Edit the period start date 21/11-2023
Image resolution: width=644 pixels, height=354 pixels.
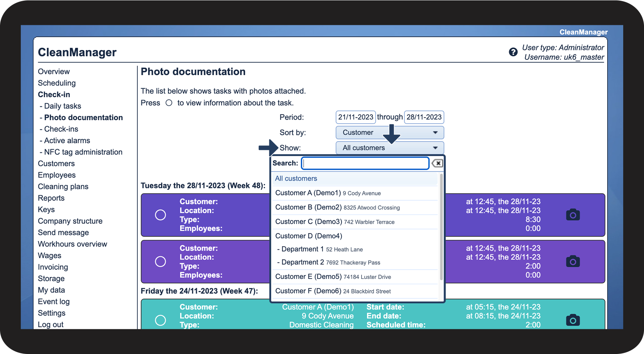(x=355, y=117)
